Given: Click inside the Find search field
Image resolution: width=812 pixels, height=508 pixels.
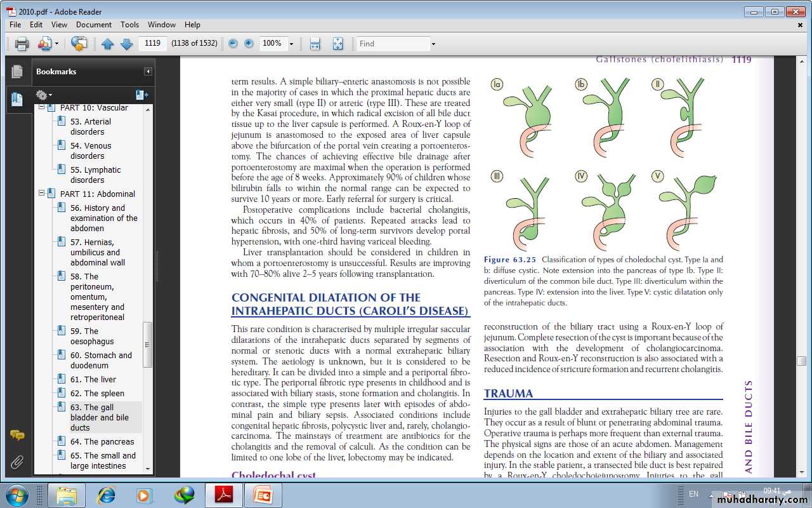Looking at the screenshot, I should point(393,44).
